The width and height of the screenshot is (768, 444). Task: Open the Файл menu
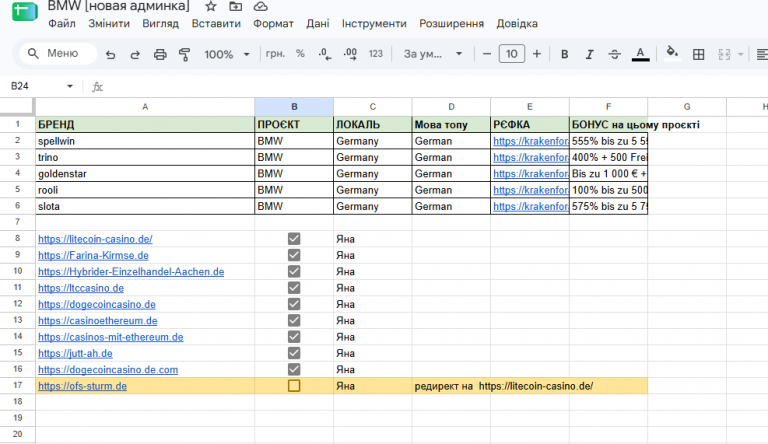(x=62, y=24)
